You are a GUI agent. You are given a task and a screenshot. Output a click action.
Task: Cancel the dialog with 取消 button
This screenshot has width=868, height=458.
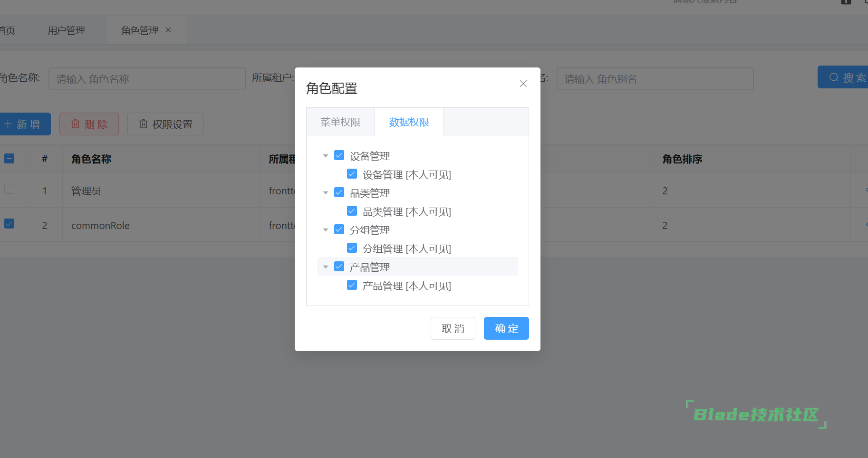coord(453,328)
